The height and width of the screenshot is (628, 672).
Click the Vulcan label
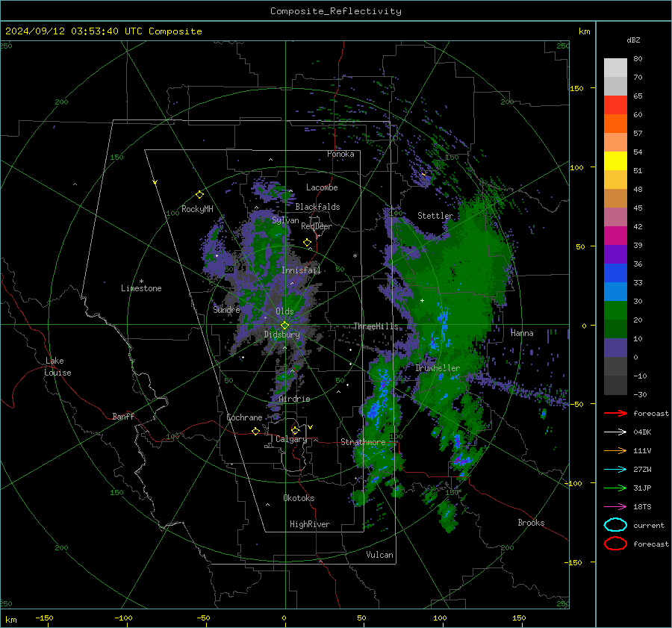click(379, 555)
